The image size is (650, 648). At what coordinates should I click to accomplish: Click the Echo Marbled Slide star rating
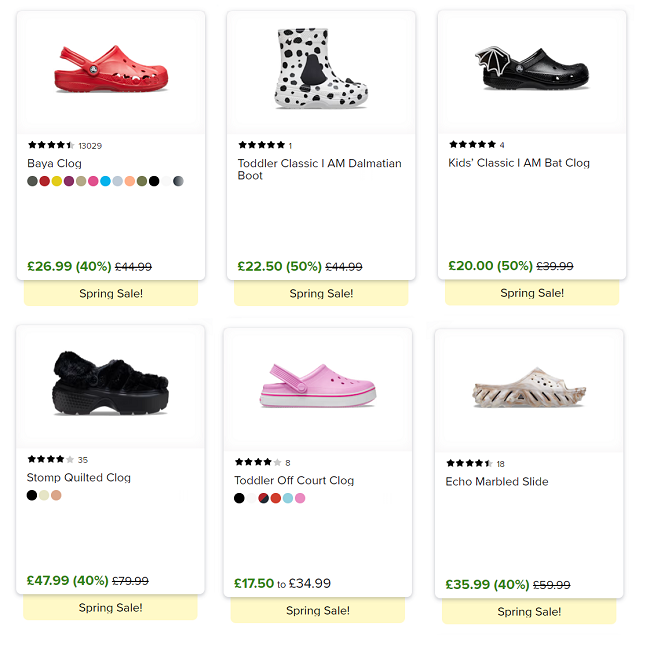(469, 464)
